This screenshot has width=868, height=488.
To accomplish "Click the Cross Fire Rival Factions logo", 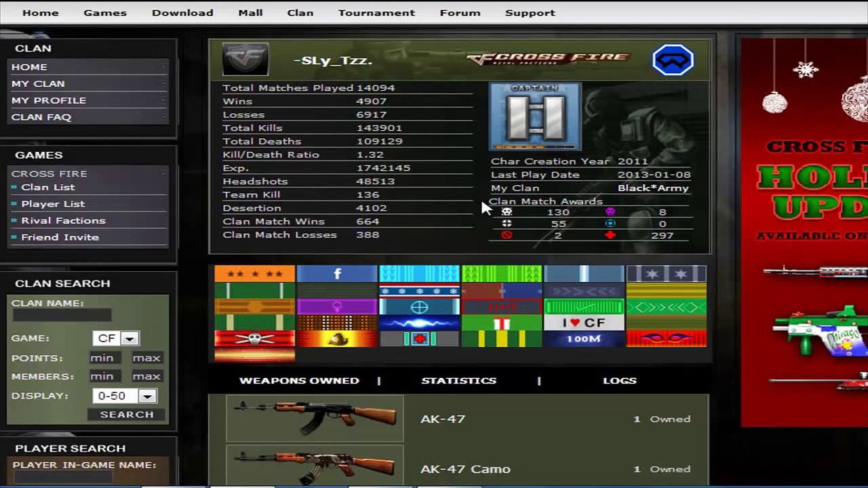I will pyautogui.click(x=549, y=59).
